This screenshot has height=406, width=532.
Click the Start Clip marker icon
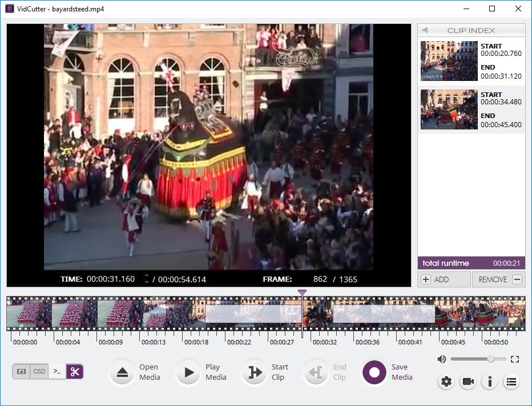(x=255, y=372)
